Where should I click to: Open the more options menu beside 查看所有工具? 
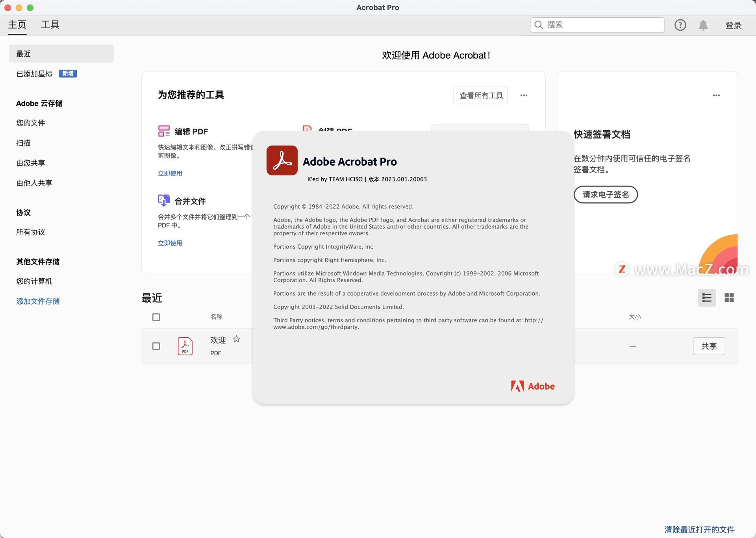(x=524, y=95)
